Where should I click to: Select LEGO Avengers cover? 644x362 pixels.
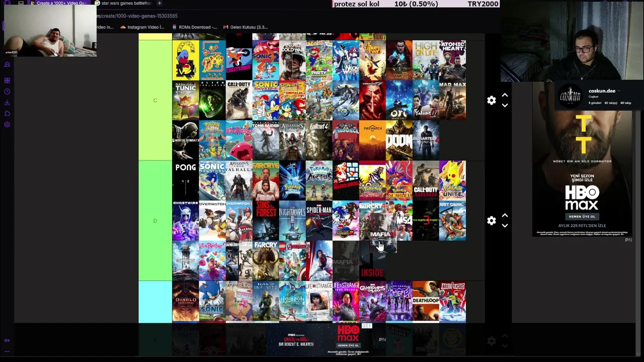[x=292, y=260]
